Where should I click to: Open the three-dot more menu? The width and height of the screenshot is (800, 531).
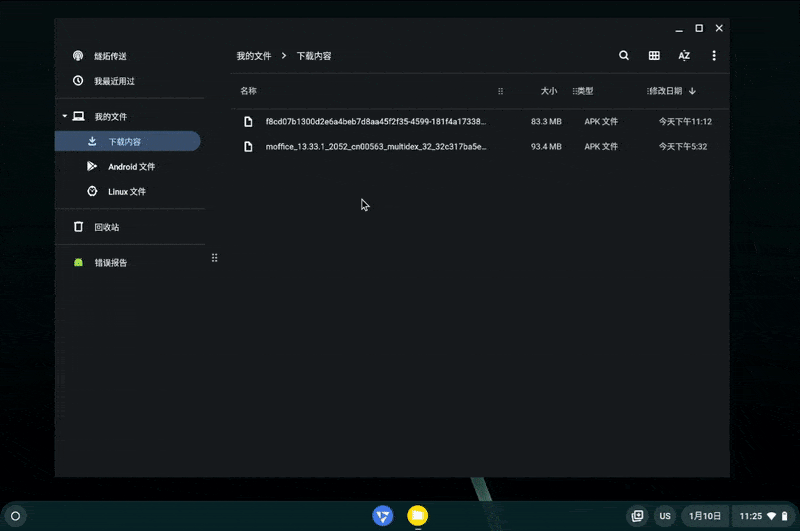coord(714,56)
